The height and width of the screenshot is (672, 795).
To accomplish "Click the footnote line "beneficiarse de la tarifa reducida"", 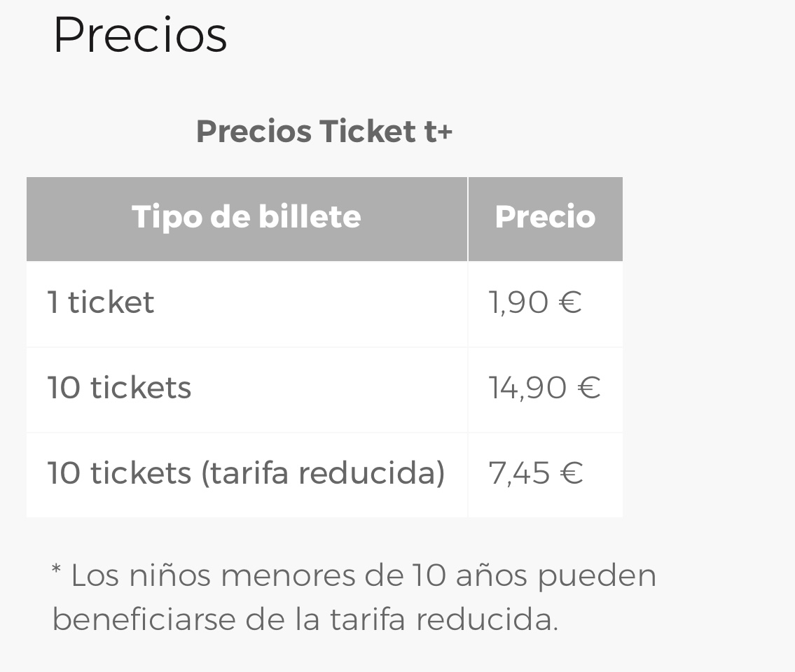I will [305, 619].
